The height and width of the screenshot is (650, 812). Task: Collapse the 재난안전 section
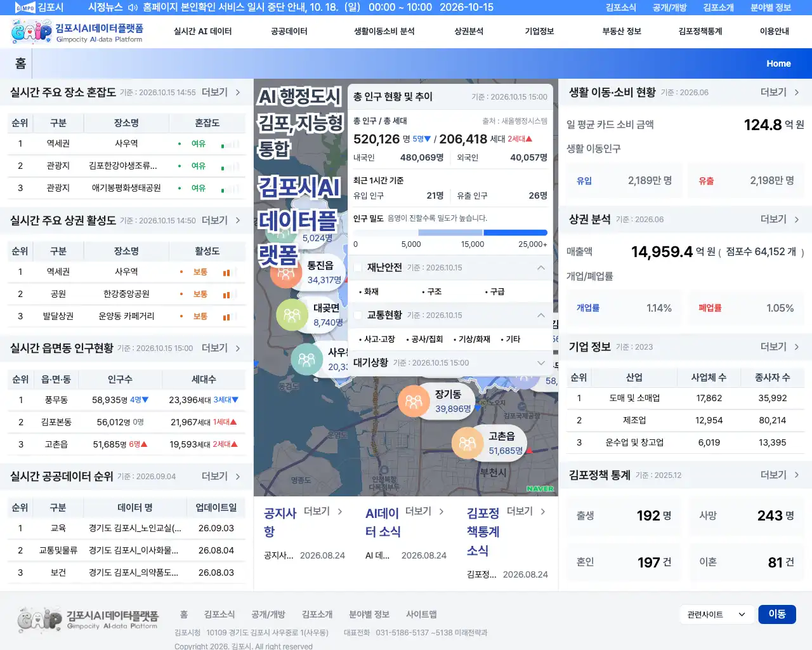pos(541,268)
